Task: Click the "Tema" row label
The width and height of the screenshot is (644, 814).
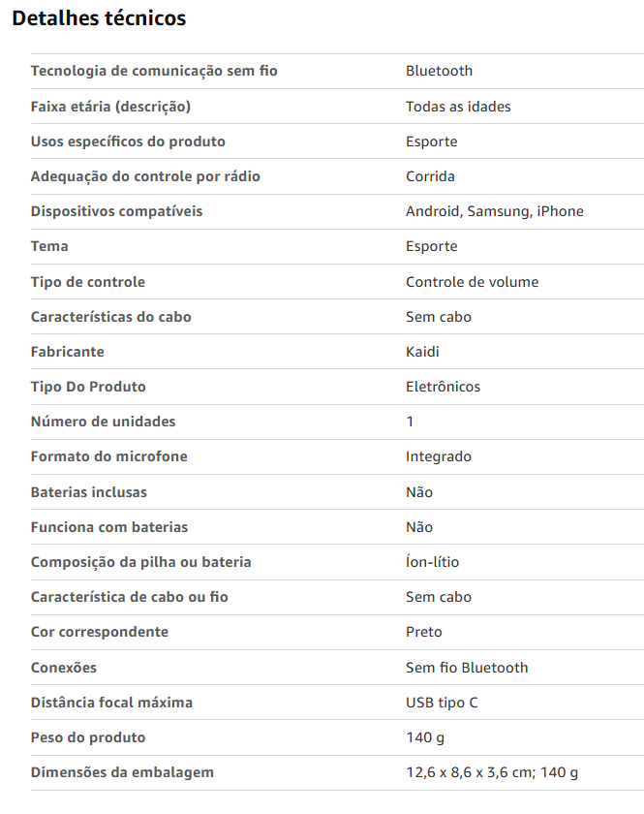Action: [49, 246]
